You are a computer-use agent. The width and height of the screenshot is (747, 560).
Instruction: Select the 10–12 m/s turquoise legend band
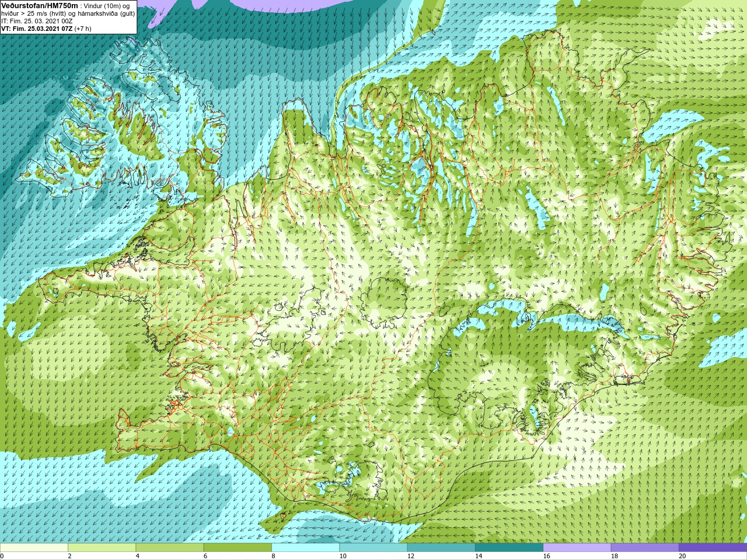click(373, 548)
